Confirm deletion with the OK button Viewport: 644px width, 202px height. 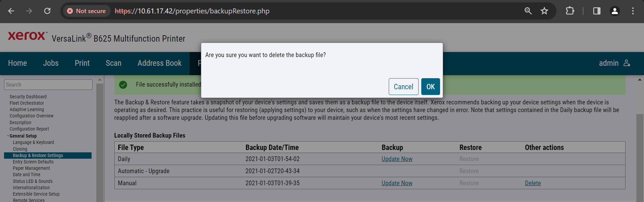431,87
